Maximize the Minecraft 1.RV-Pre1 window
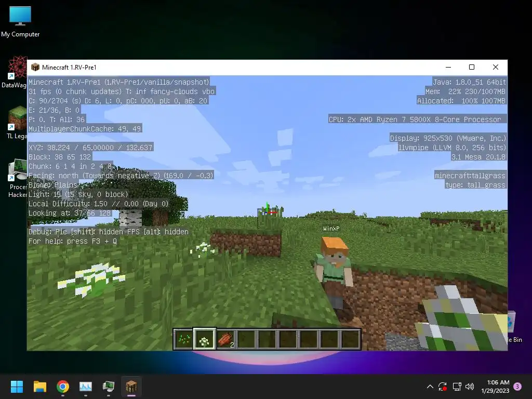The width and height of the screenshot is (532, 399). [472, 67]
